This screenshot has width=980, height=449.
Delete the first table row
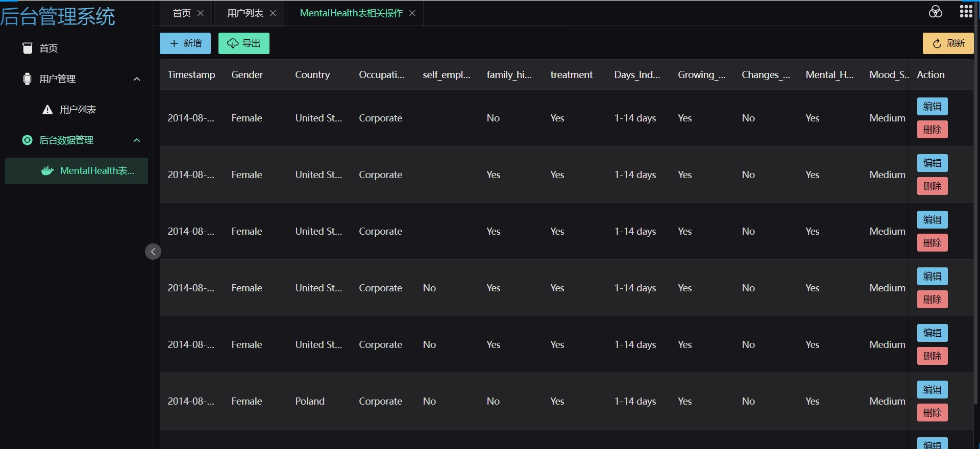[933, 130]
